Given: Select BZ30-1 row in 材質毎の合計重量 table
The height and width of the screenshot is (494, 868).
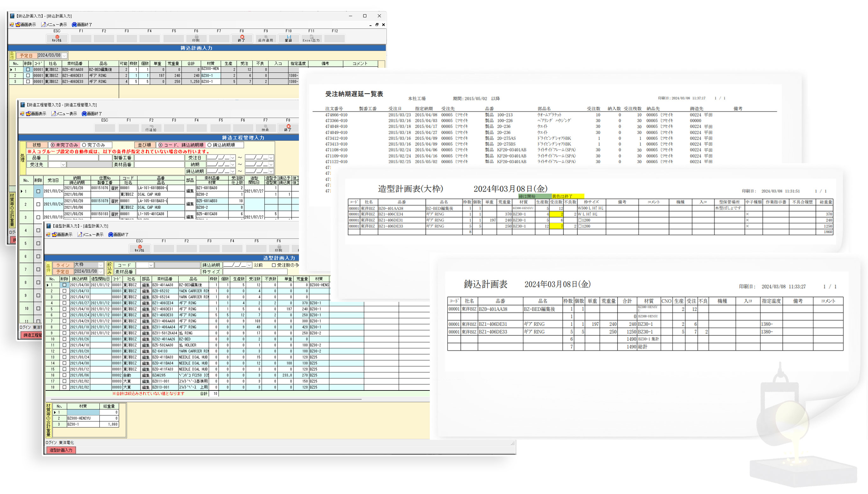Looking at the screenshot, I should (86, 424).
